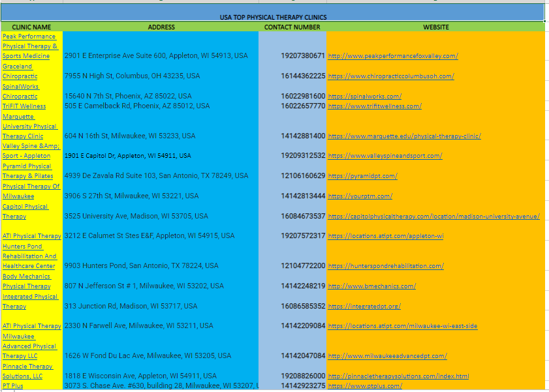Image resolution: width=549 pixels, height=392 pixels.
Task: Select address 3906 S 27th St, Milwaukee
Action: click(x=131, y=196)
